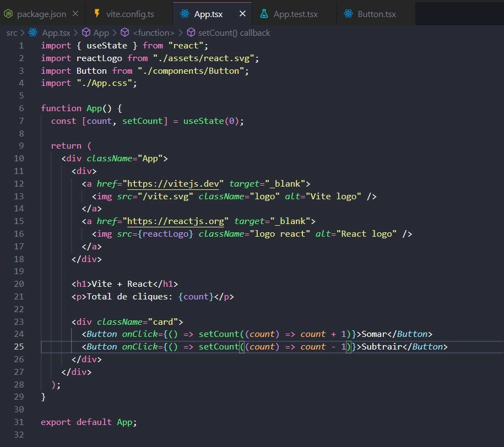Click line number 32 in the gutter
The image size is (504, 447).
point(19,435)
